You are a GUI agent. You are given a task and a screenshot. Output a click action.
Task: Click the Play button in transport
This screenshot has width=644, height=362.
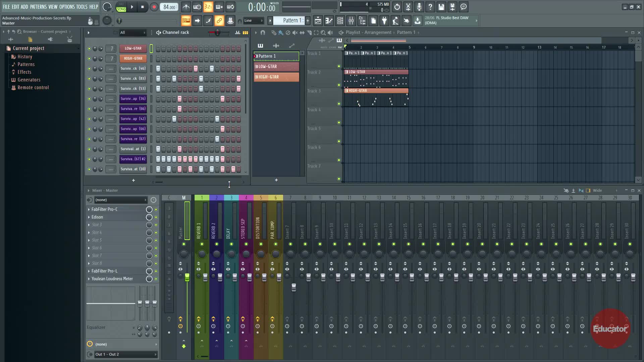coord(132,7)
